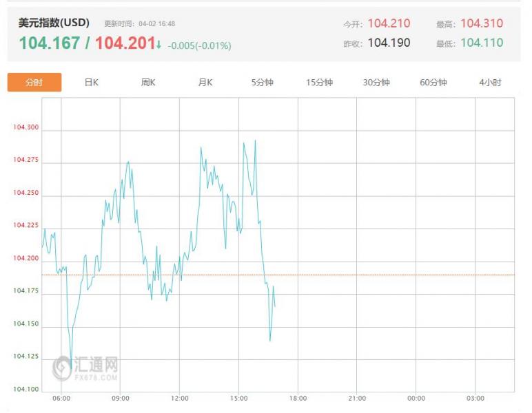Open the 30分钟 interval tab
This screenshot has height=413, width=532.
(x=376, y=83)
